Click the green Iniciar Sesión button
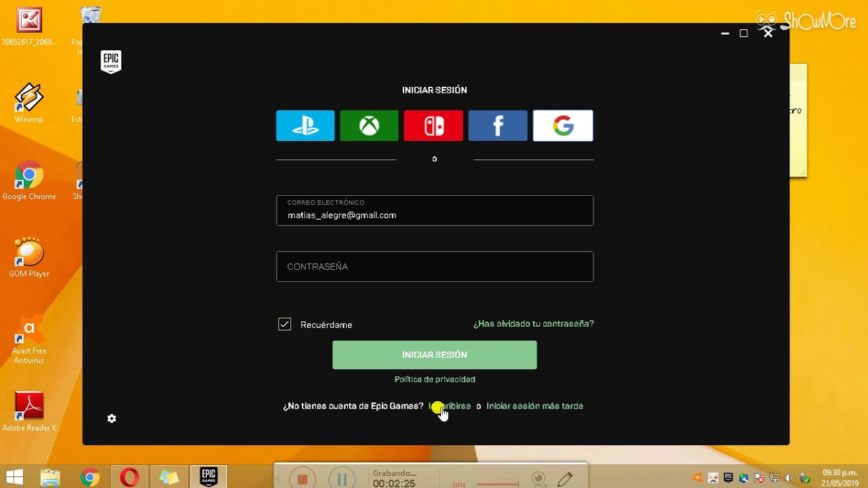This screenshot has height=488, width=868. pos(435,354)
